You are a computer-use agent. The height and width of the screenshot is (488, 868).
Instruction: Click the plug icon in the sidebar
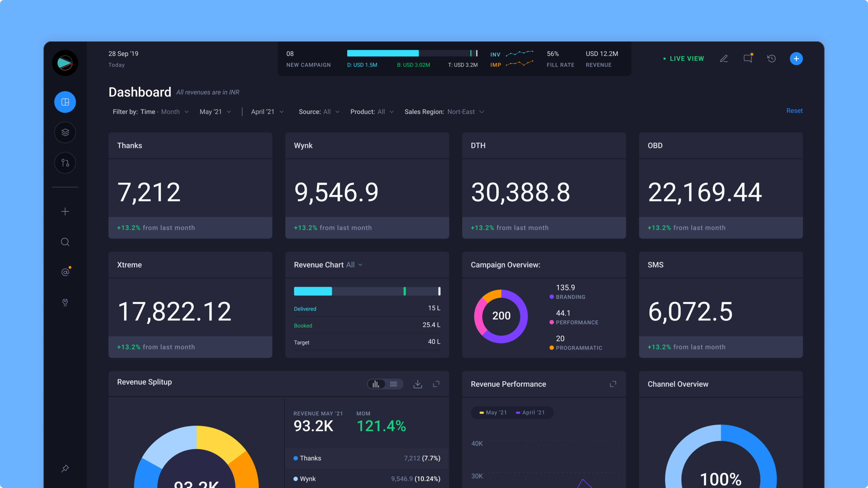click(65, 302)
